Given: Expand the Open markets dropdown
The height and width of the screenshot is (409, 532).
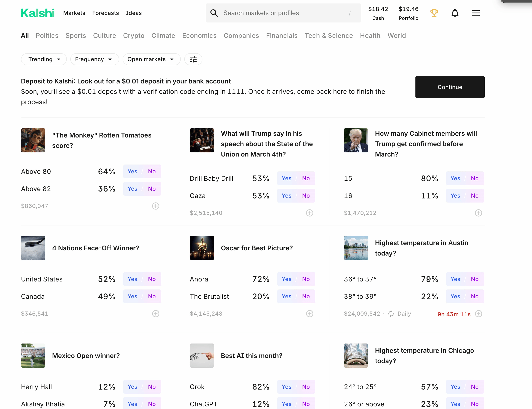Looking at the screenshot, I should click(x=151, y=59).
